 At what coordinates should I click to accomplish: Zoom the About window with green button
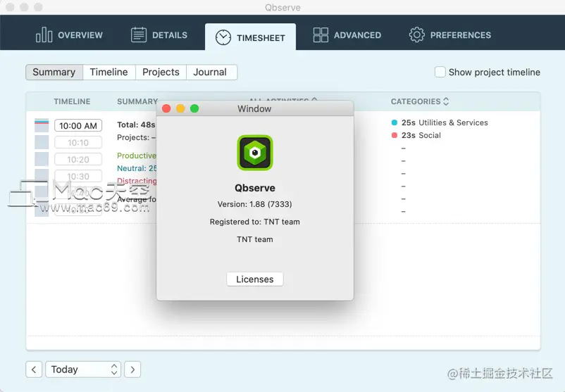(194, 108)
